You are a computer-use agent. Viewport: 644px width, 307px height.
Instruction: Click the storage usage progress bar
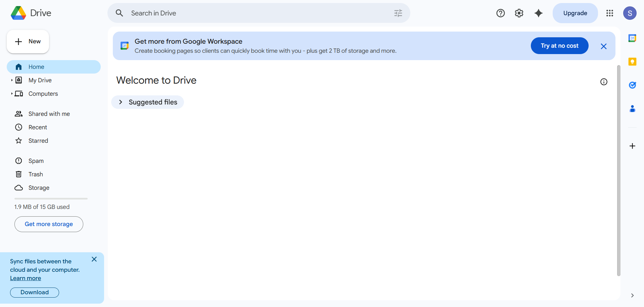point(51,199)
